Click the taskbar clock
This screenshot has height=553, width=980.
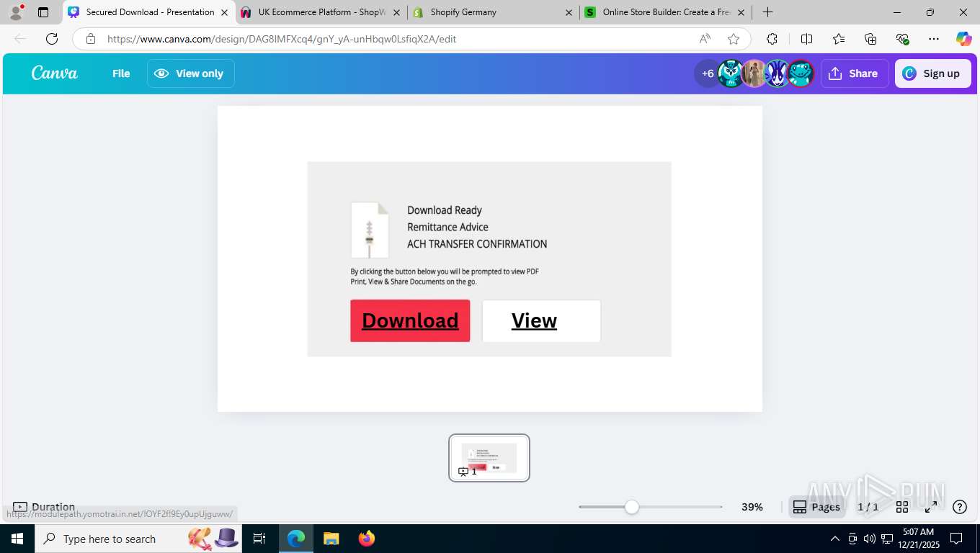pyautogui.click(x=917, y=539)
